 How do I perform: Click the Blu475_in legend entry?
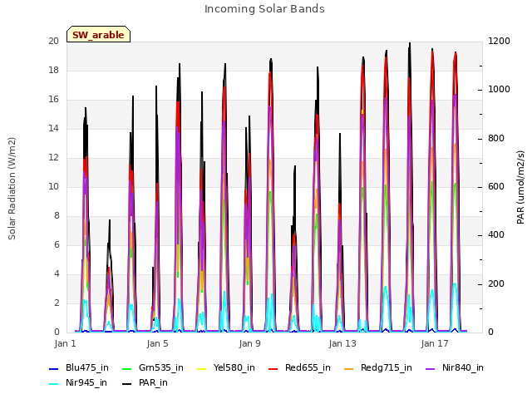coord(79,367)
